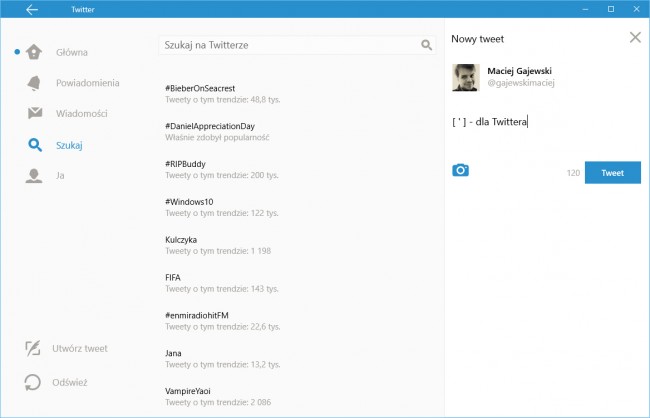Open Wiadomości label in sidebar
The width and height of the screenshot is (650, 418).
(x=82, y=113)
